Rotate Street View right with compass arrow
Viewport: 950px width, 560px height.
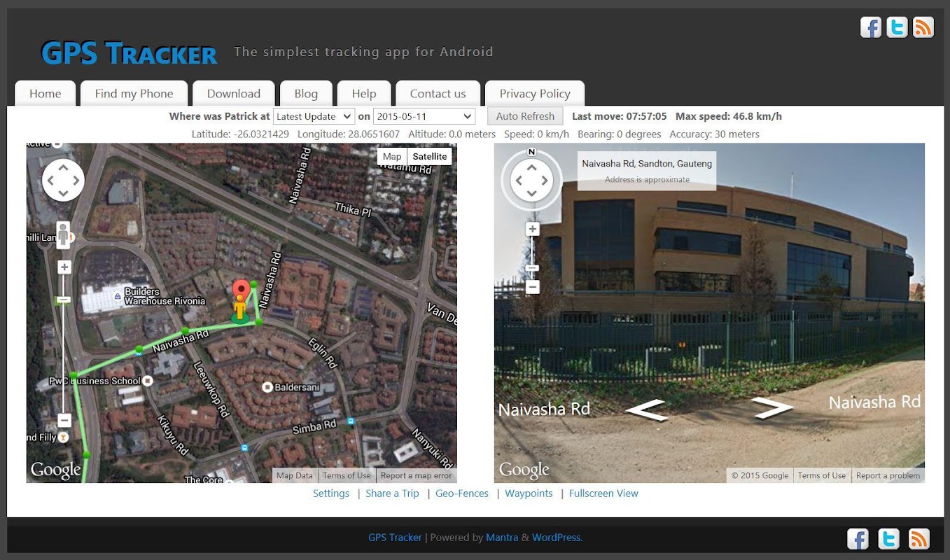[x=545, y=181]
